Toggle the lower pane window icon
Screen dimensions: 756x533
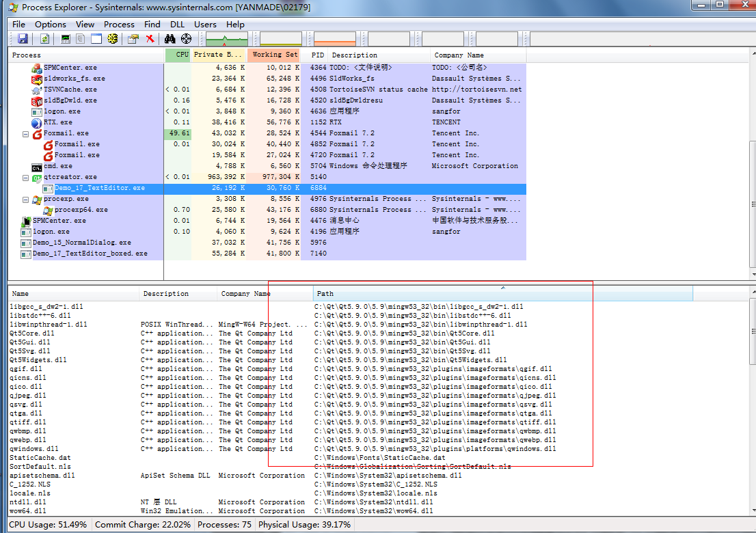coord(96,38)
